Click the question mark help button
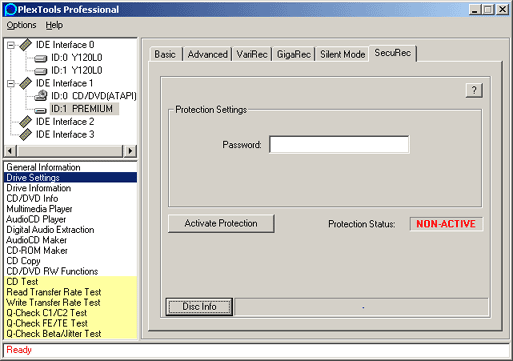The width and height of the screenshot is (513, 361). pos(474,90)
